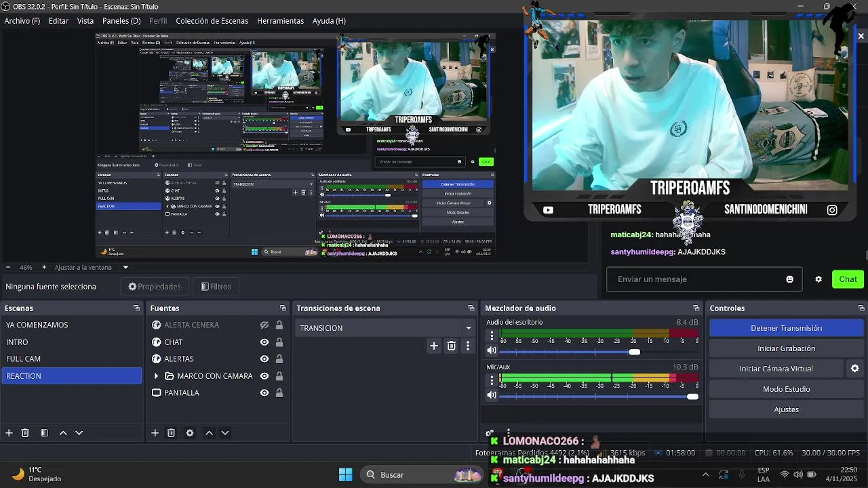Open the Vista menu
This screenshot has height=488, width=868.
click(85, 20)
